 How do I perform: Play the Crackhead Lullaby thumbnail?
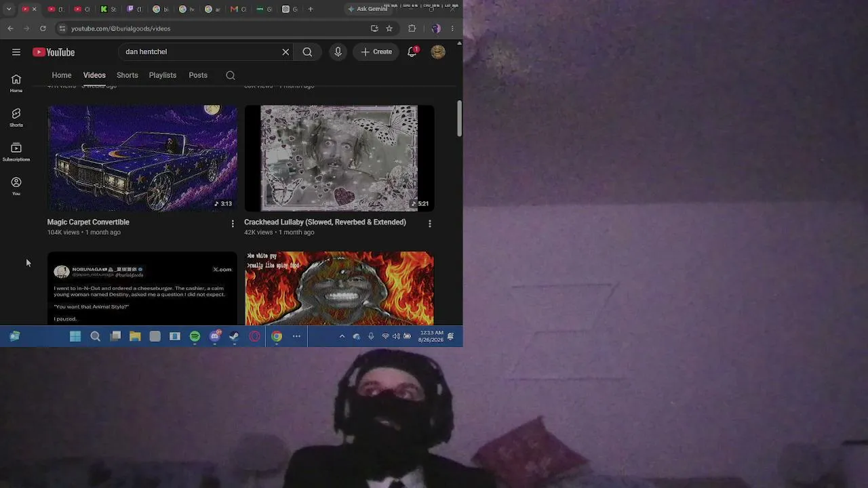click(339, 158)
